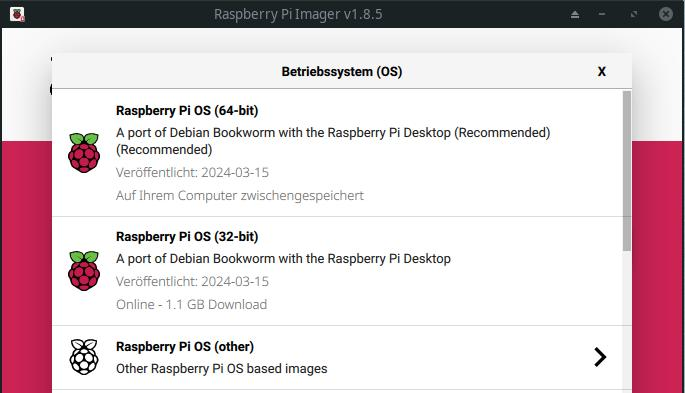Click the 'Betriebssystem (OS)' dialog heading

342,72
